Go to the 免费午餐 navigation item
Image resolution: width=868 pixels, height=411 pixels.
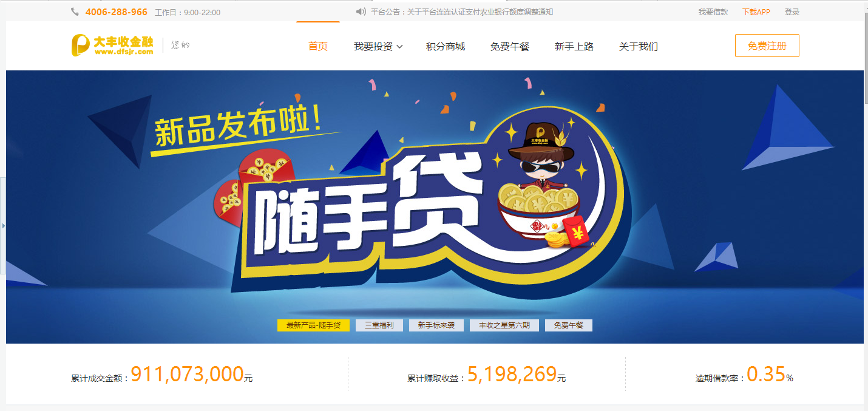coord(510,46)
